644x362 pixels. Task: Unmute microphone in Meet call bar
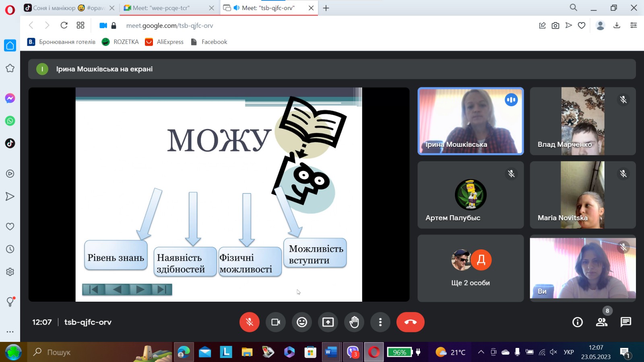point(250,322)
